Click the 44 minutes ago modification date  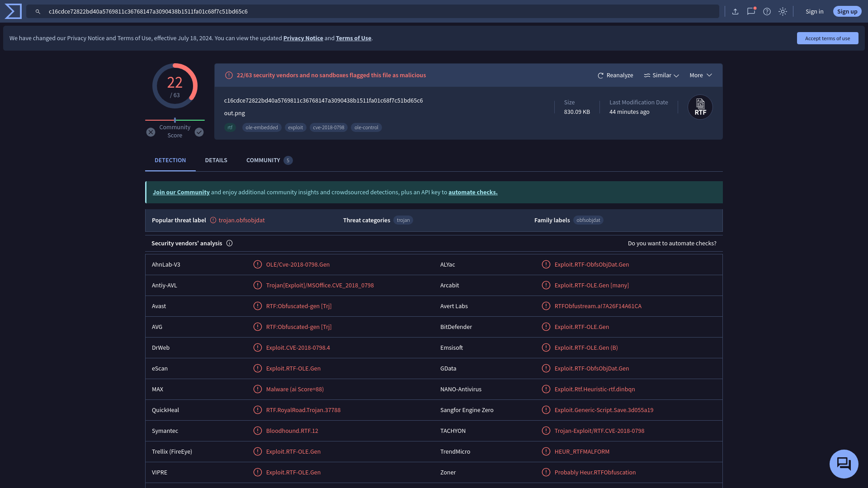(629, 112)
